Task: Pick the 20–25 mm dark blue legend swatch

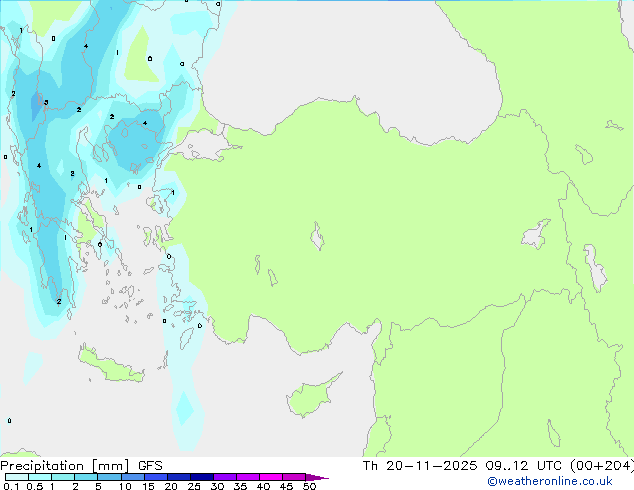Action: 179,477
